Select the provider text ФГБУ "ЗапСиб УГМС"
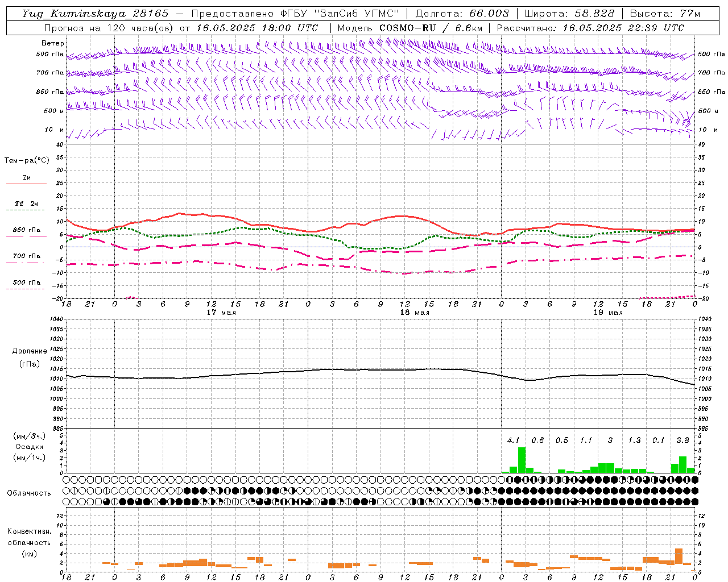The width and height of the screenshot is (728, 582). click(x=340, y=14)
